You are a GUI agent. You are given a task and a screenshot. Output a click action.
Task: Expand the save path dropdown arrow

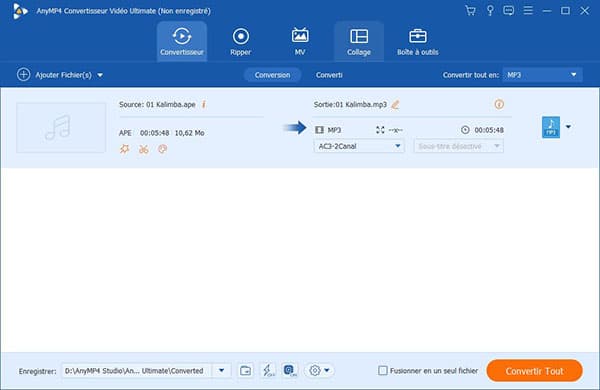[222, 370]
